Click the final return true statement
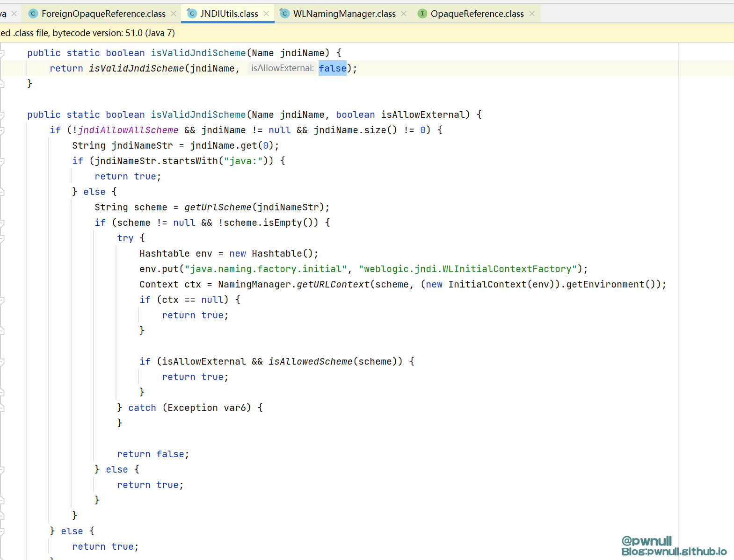Viewport: 734px width, 560px height. point(105,546)
